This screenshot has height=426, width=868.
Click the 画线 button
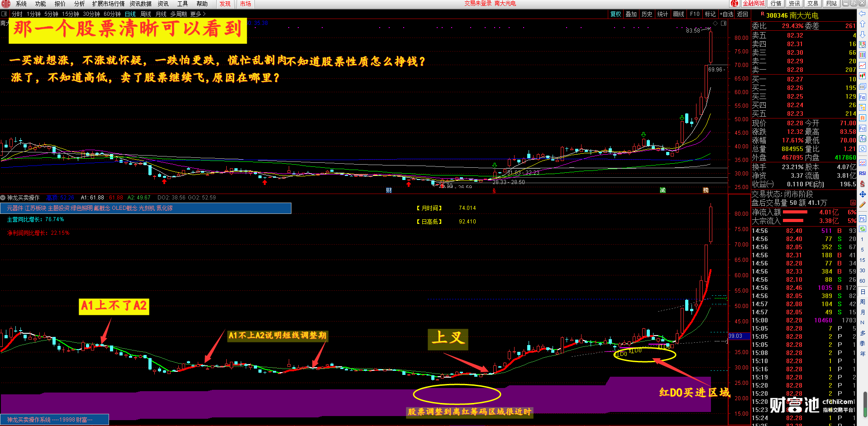click(679, 14)
